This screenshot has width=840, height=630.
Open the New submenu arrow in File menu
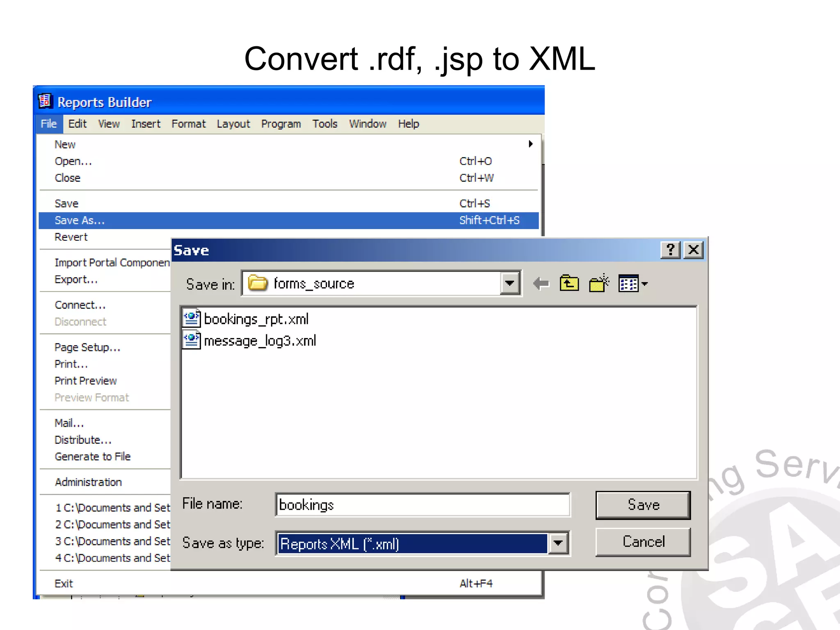point(530,144)
